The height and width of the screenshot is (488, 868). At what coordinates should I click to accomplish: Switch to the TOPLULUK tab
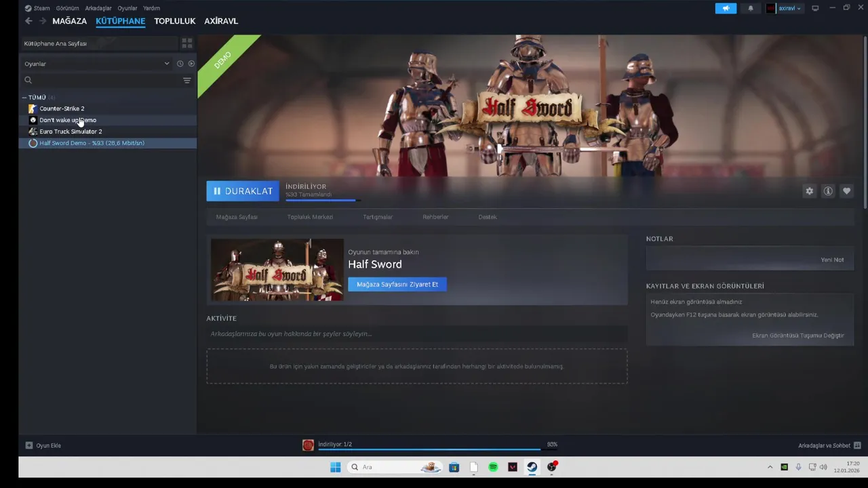click(x=175, y=21)
